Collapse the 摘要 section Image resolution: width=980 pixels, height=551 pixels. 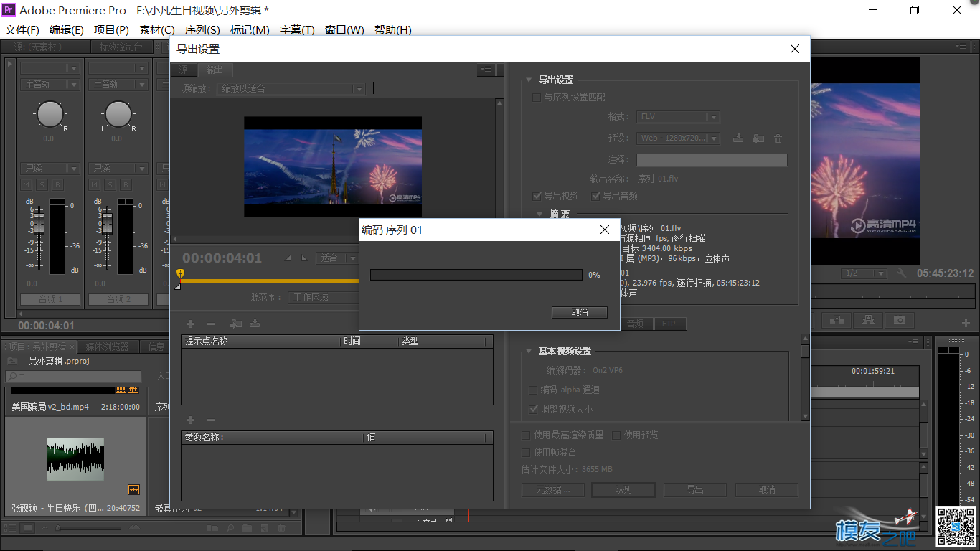point(540,214)
